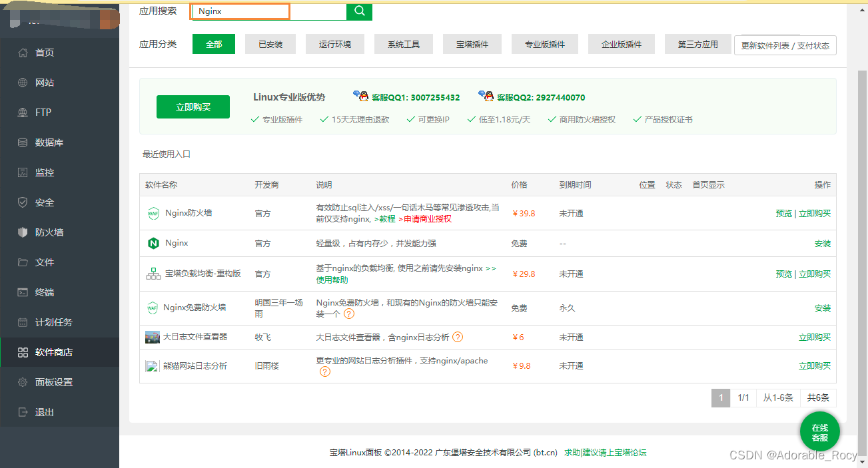The width and height of the screenshot is (868, 468).
Task: Open the 首页 home icon in sidebar
Action: [23, 53]
